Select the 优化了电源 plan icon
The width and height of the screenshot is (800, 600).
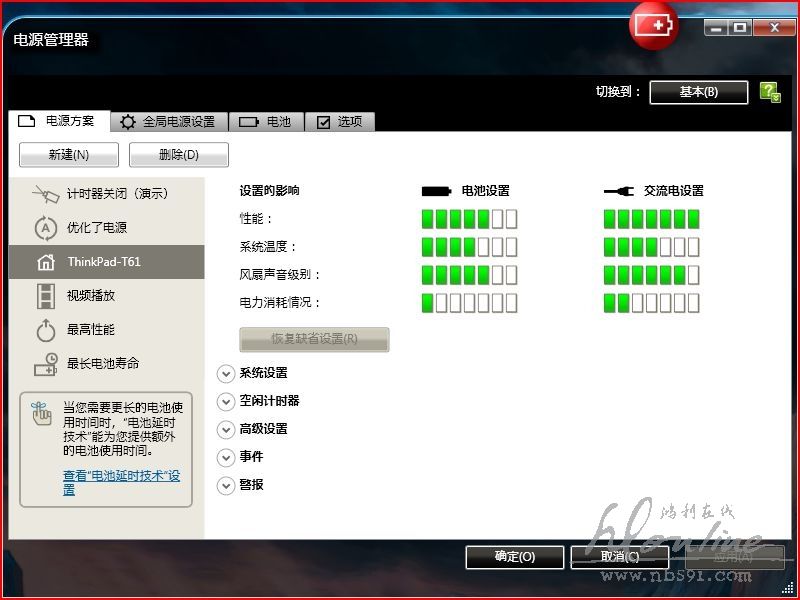click(x=46, y=228)
